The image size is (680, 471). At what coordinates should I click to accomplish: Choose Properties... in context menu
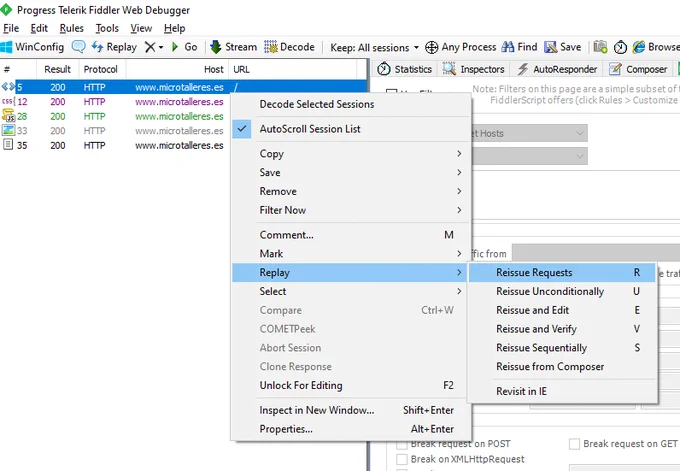tap(350, 429)
